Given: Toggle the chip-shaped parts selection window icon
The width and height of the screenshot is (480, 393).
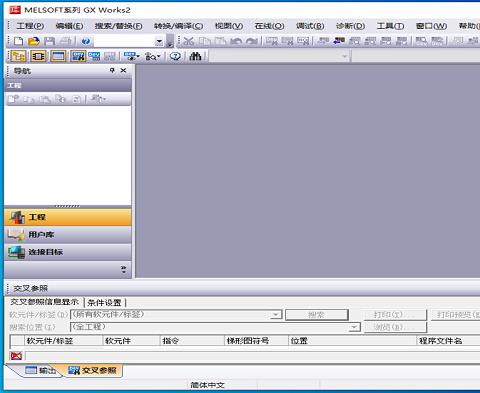Looking at the screenshot, I should point(38,56).
